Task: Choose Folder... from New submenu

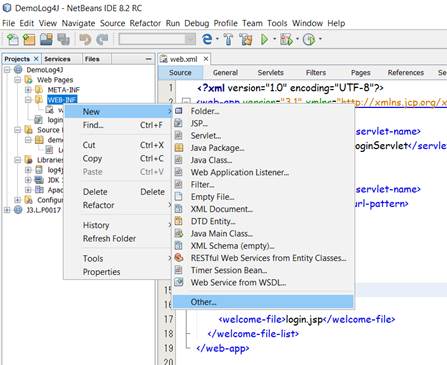Action: point(263,111)
